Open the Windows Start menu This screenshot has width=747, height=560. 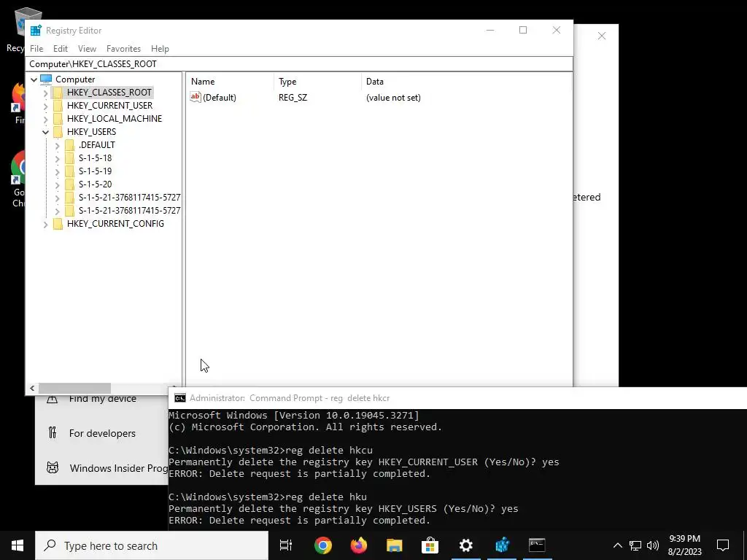18,545
